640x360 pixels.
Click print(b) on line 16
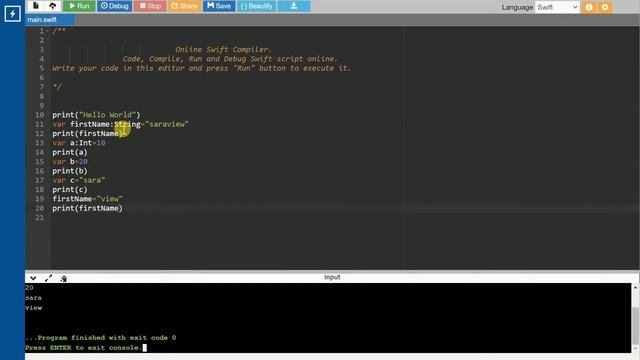tap(70, 171)
